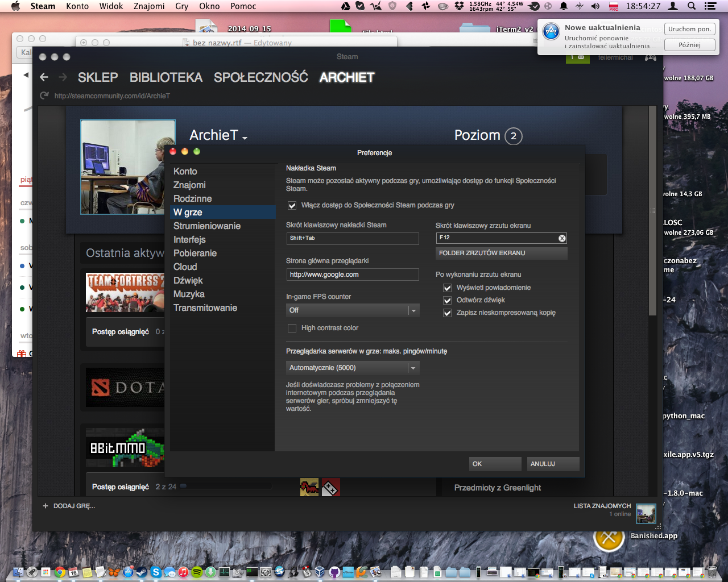Open the Trash in the Dock
This screenshot has width=728, height=582.
point(712,572)
